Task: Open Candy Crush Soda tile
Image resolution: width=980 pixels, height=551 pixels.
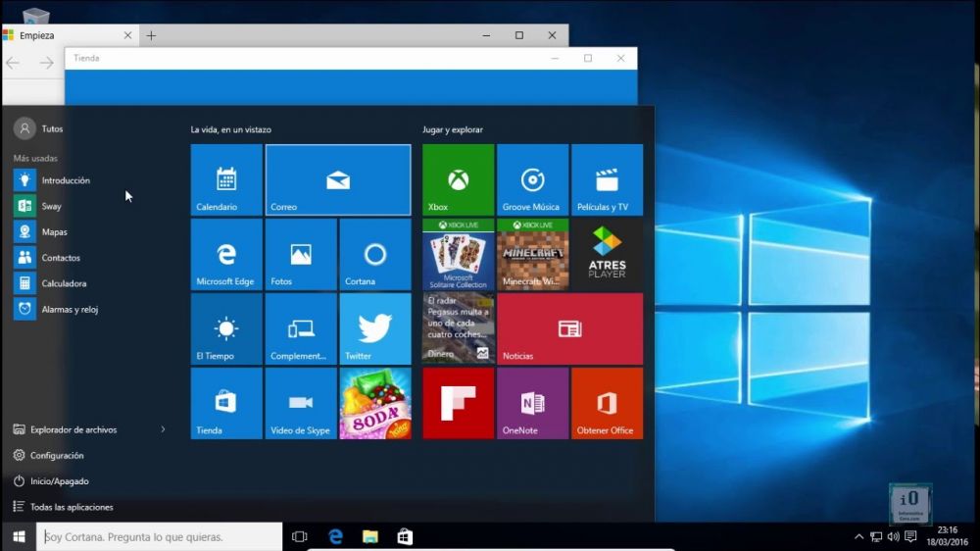Action: [375, 403]
